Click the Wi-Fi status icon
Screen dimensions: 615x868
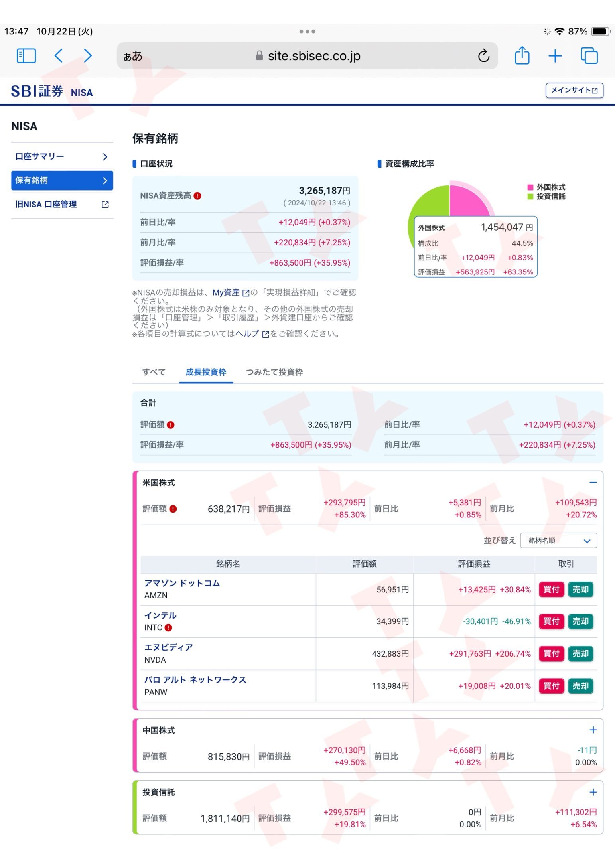pyautogui.click(x=560, y=31)
